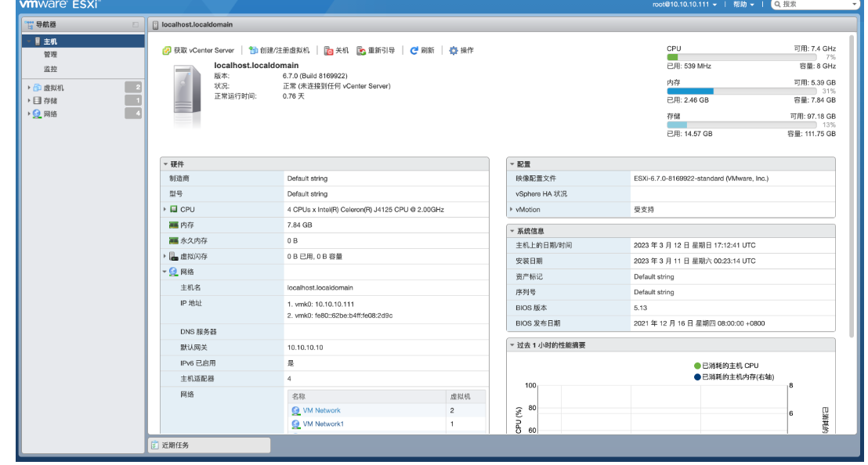Click the 虚拟机 count badge showing 2
This screenshot has width=868, height=465.
point(133,88)
